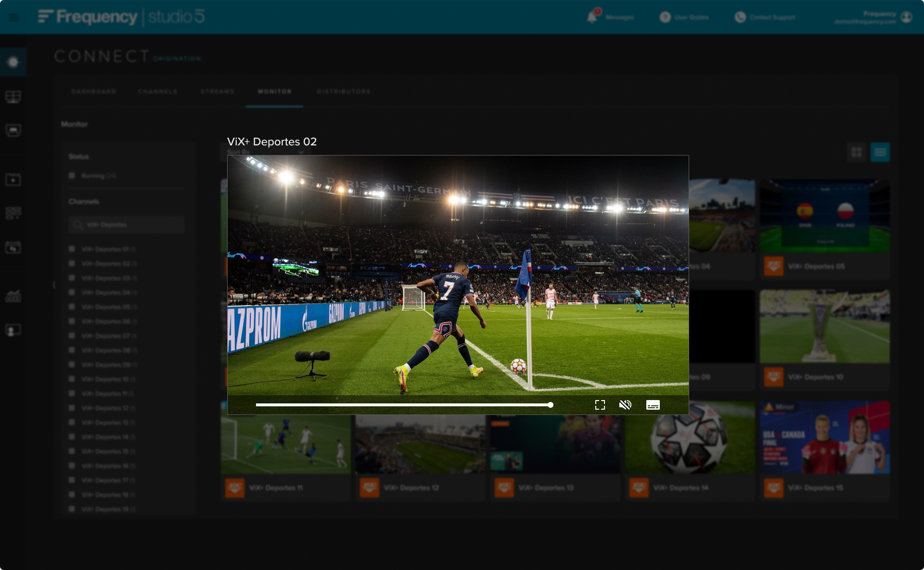This screenshot has width=924, height=570.
Task: Open the hamburger menu in the header
Action: (x=13, y=17)
